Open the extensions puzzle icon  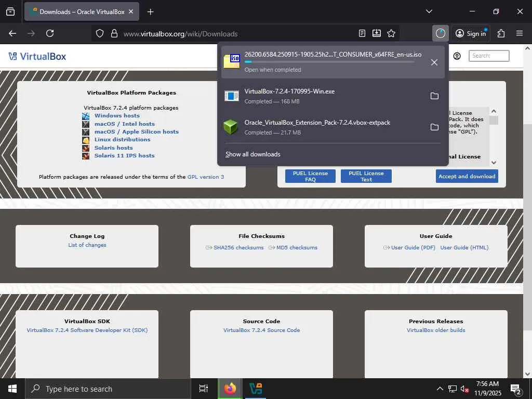tap(501, 33)
